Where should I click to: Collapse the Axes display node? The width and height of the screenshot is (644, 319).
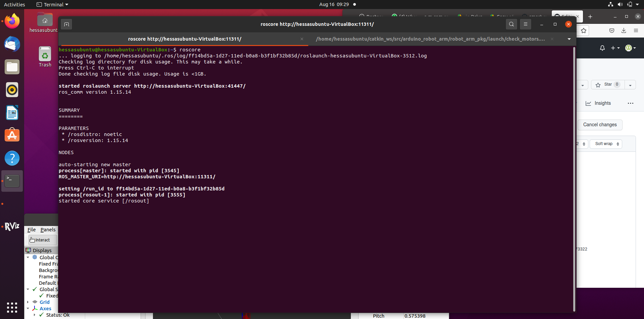pyautogui.click(x=28, y=308)
